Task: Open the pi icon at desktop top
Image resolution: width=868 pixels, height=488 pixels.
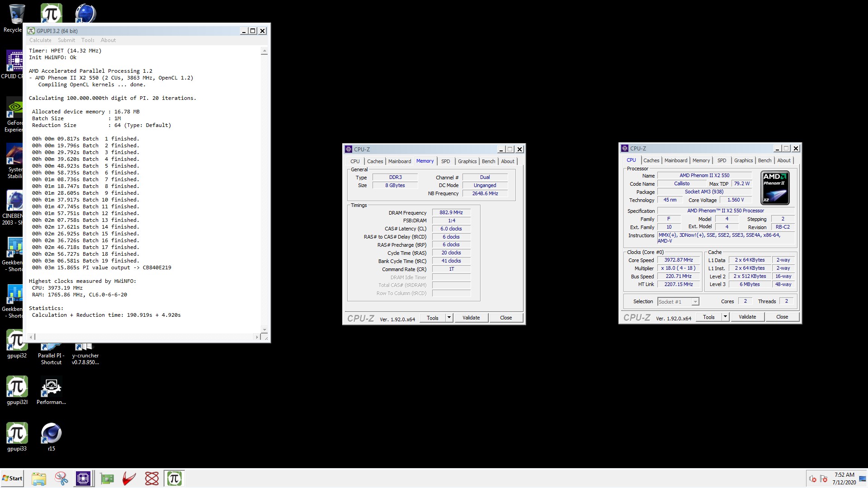Action: (51, 13)
